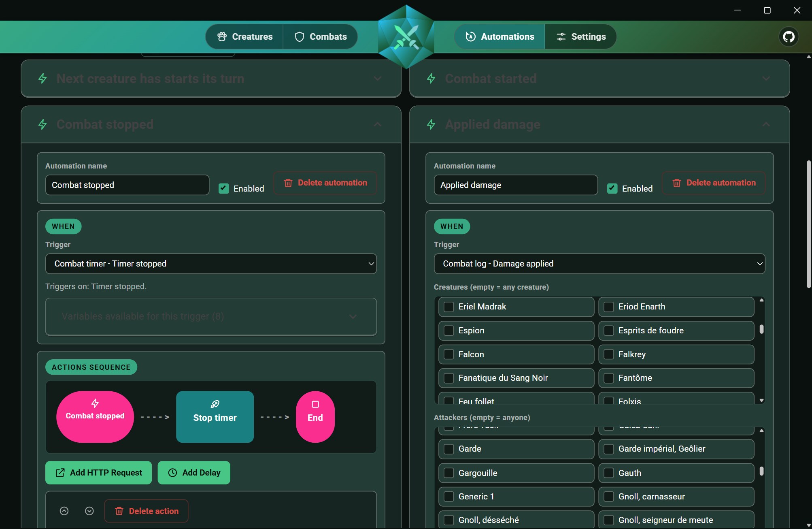Click Add HTTP Request button
The width and height of the screenshot is (812, 529).
coord(98,473)
